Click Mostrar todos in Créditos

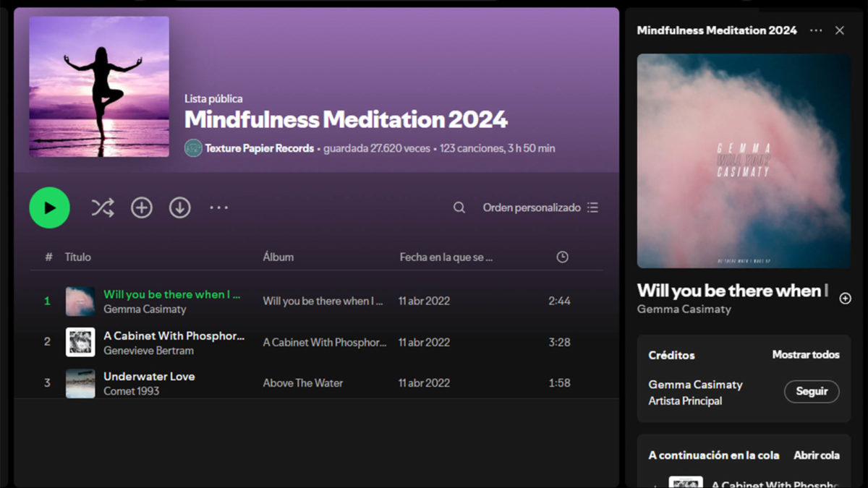806,355
